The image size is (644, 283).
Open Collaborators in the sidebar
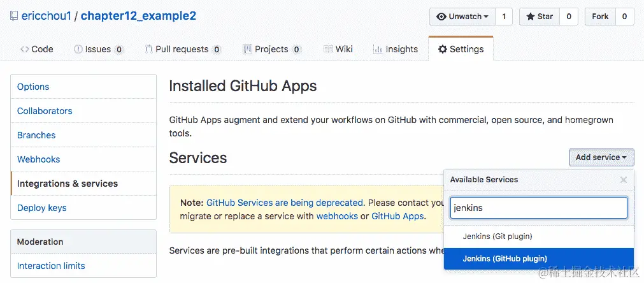point(45,111)
